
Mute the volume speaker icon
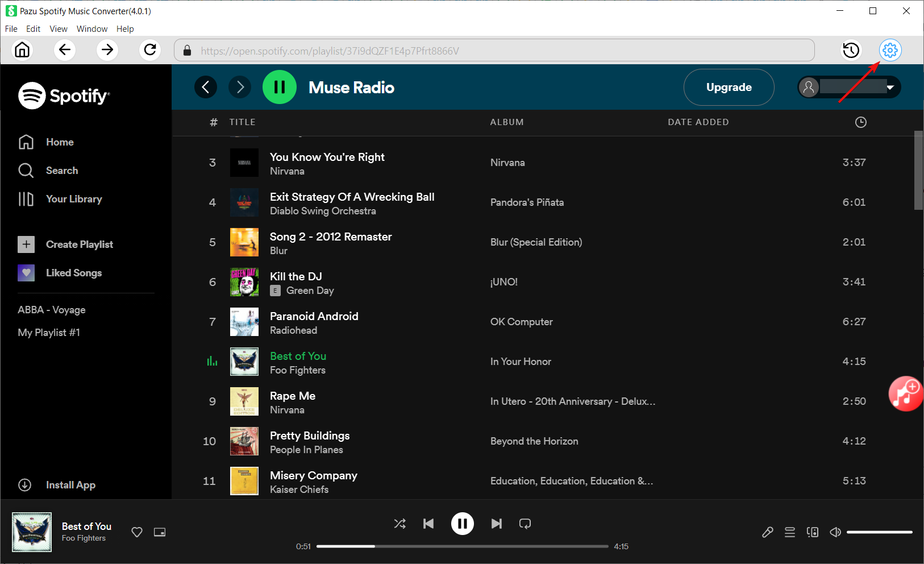tap(835, 532)
